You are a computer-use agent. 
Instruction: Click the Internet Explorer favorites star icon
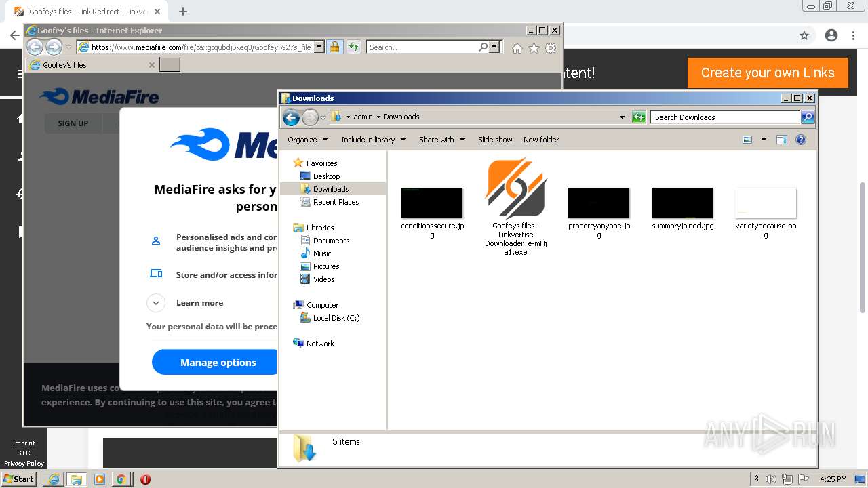coord(534,48)
